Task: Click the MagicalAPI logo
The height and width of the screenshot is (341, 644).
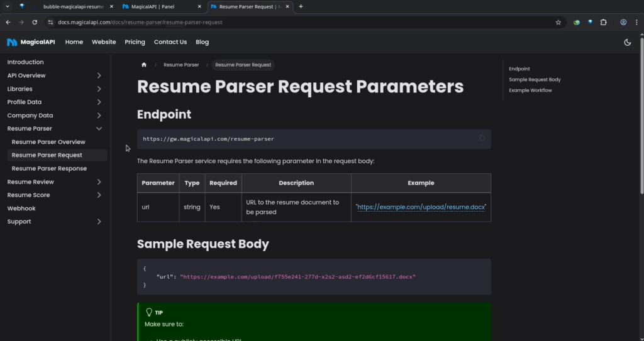Action: (29, 42)
